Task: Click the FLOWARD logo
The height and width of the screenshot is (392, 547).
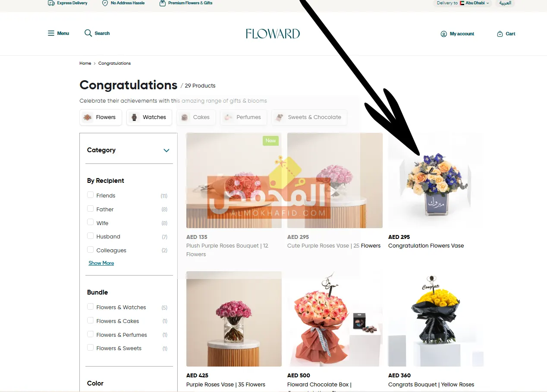Action: pos(273,34)
